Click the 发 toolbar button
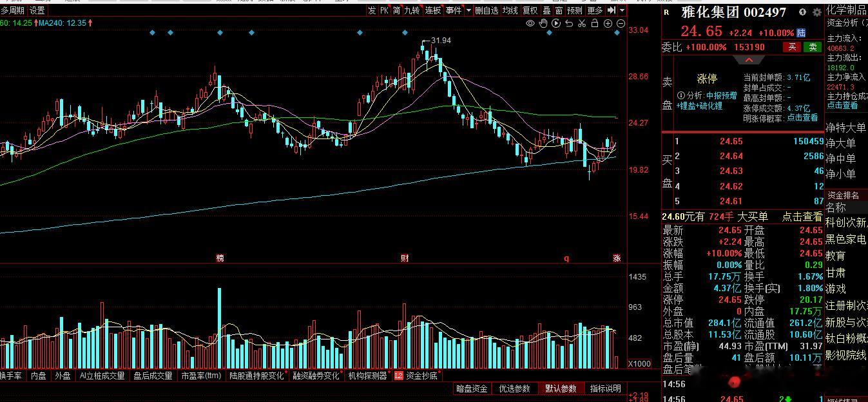868x402 pixels. click(x=372, y=10)
